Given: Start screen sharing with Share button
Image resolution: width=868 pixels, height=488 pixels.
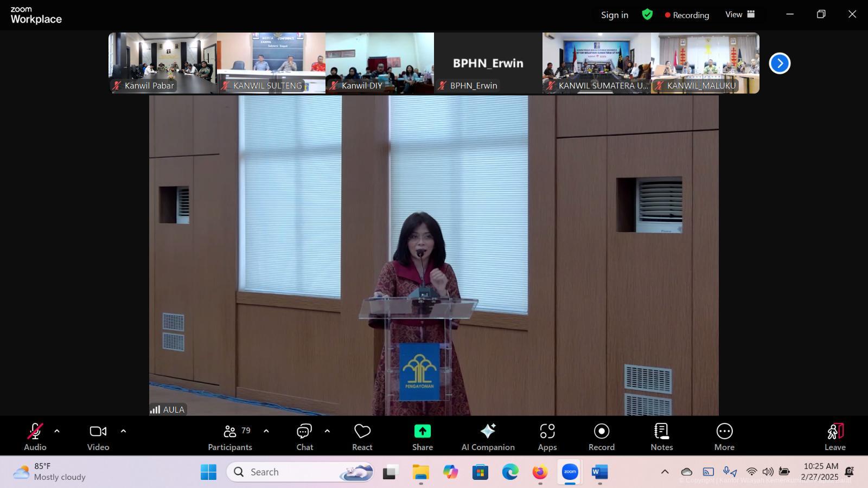Looking at the screenshot, I should pyautogui.click(x=422, y=436).
